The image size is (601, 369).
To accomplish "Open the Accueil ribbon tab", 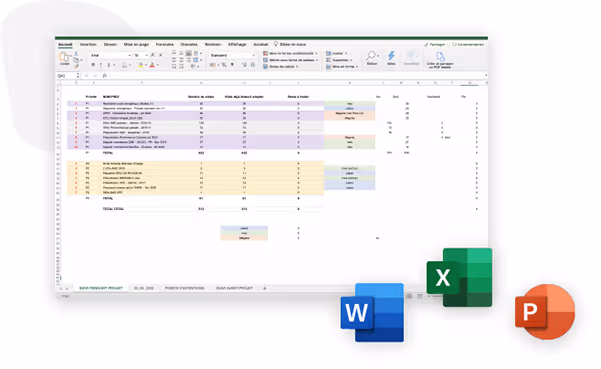I will (65, 44).
